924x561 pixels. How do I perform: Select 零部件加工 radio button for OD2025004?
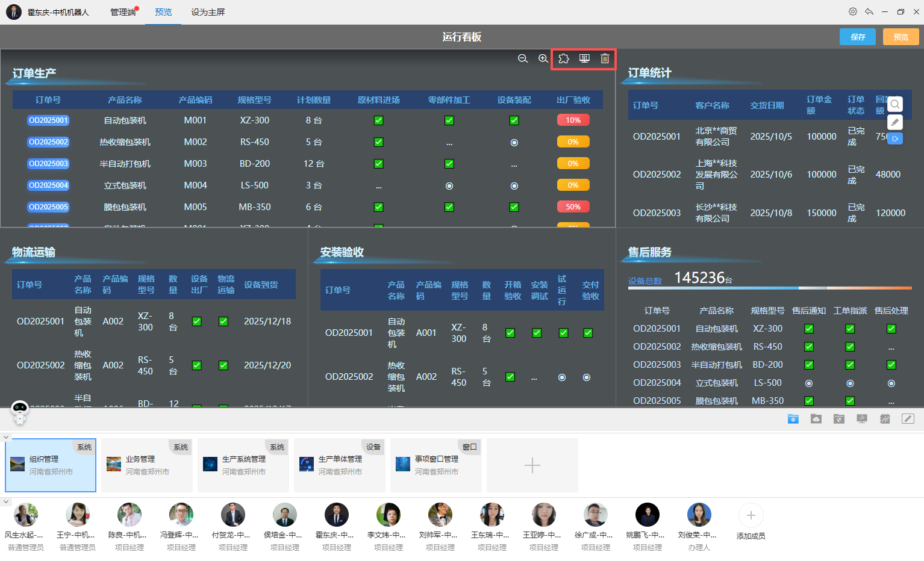coord(449,186)
